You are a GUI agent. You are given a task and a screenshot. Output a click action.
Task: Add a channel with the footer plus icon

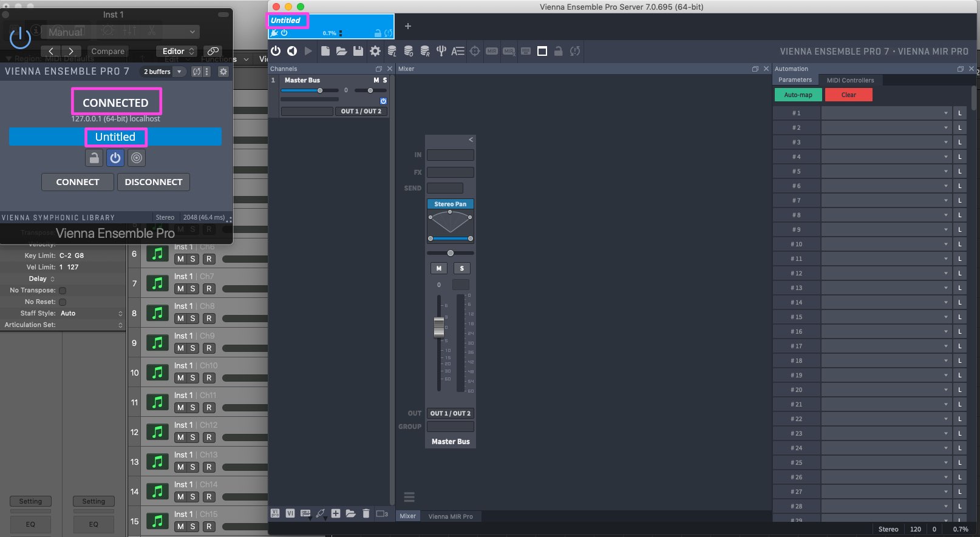pyautogui.click(x=336, y=513)
